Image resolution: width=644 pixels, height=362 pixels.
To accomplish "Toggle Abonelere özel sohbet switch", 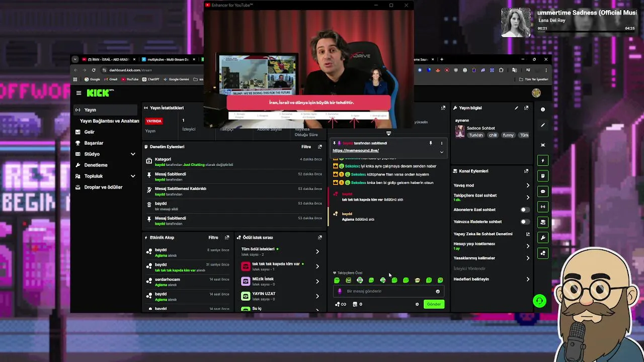I will (525, 210).
